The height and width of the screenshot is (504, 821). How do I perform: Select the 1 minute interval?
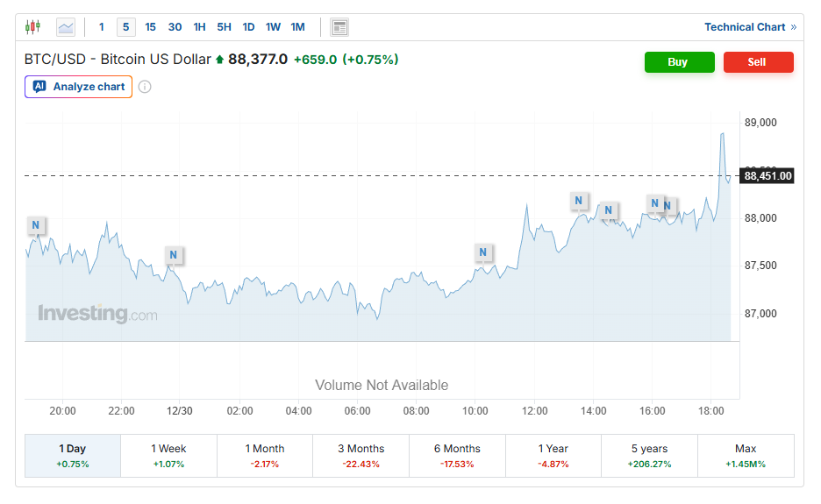coord(102,27)
